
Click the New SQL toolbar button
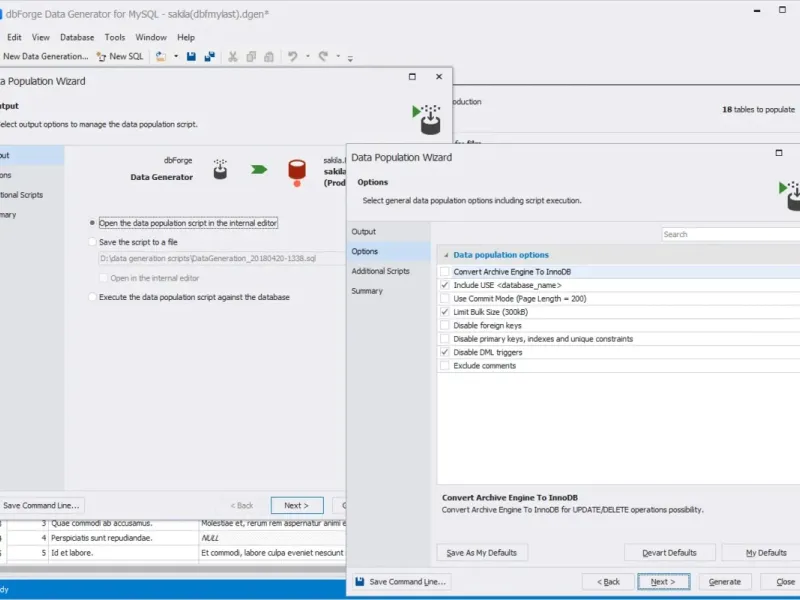point(120,57)
